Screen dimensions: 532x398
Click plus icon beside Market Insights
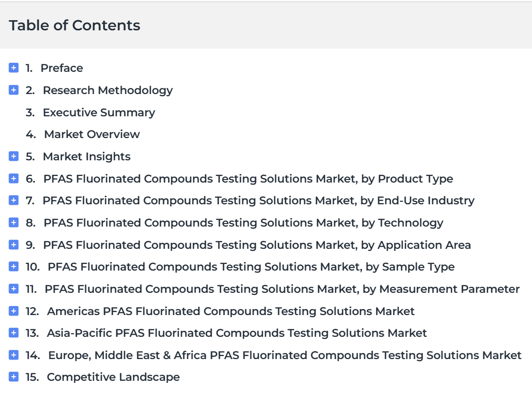click(x=14, y=156)
